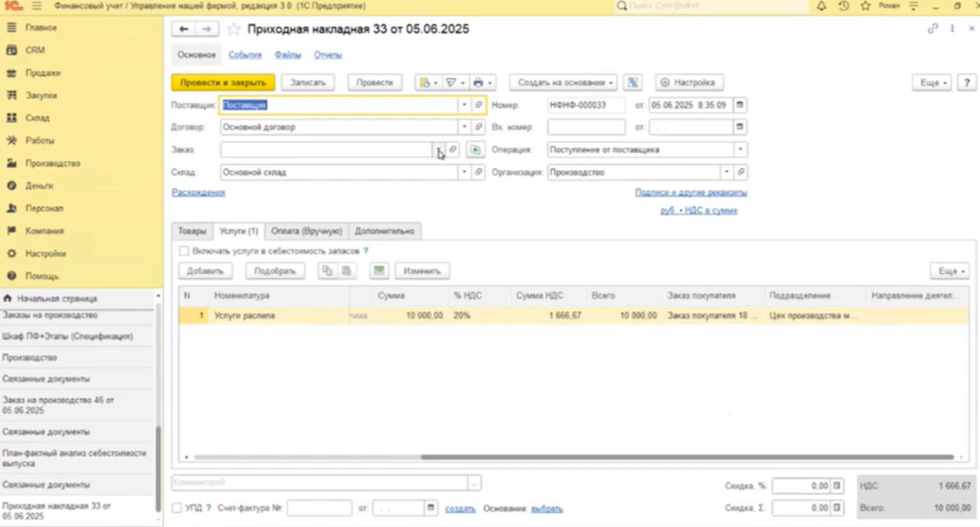Open Подписи и другие реквизиты link
This screenshot has width=980, height=527.
click(x=691, y=192)
